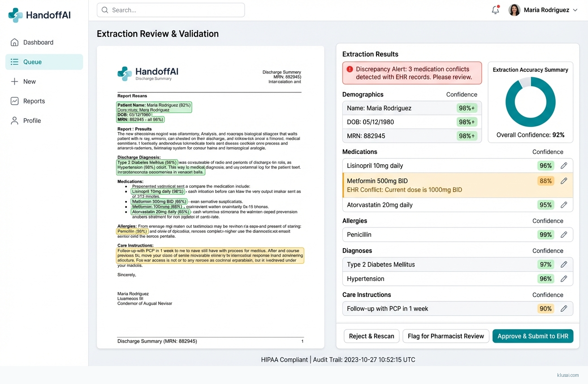The height and width of the screenshot is (384, 588).
Task: Click the pencil icon next to Atorvastatin
Action: [564, 205]
